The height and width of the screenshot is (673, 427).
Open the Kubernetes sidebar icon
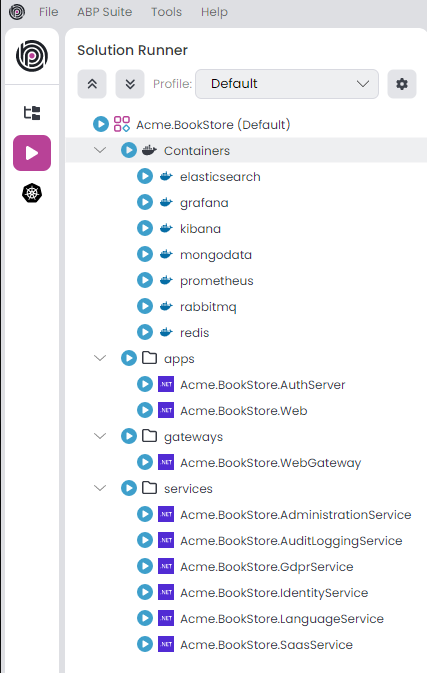point(32,193)
